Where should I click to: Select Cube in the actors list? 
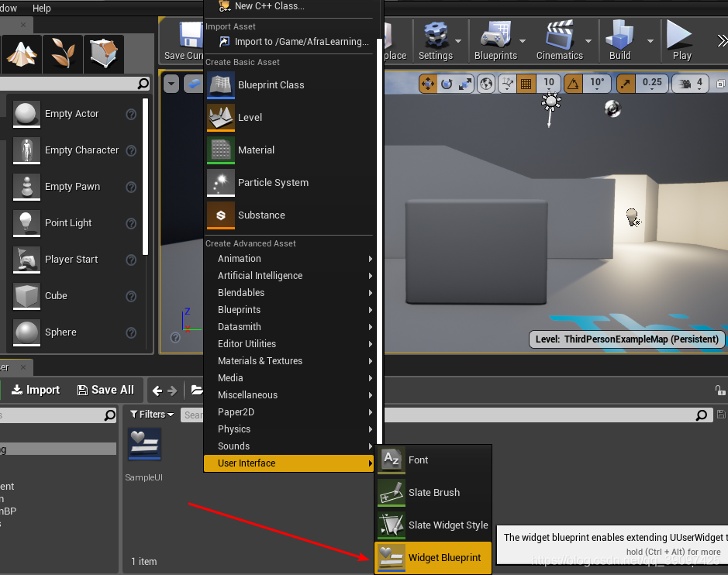pyautogui.click(x=74, y=295)
